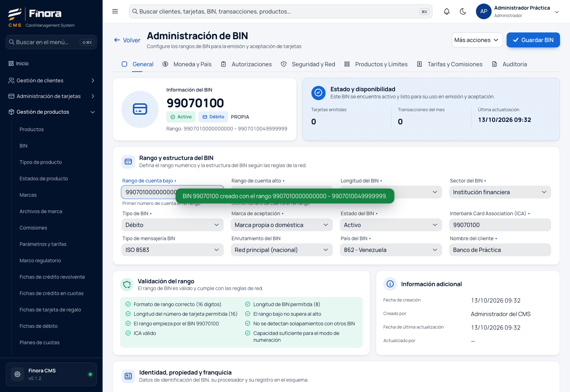Screen dimensions: 570x392
Task: Click the Volver back link
Action: click(x=127, y=40)
